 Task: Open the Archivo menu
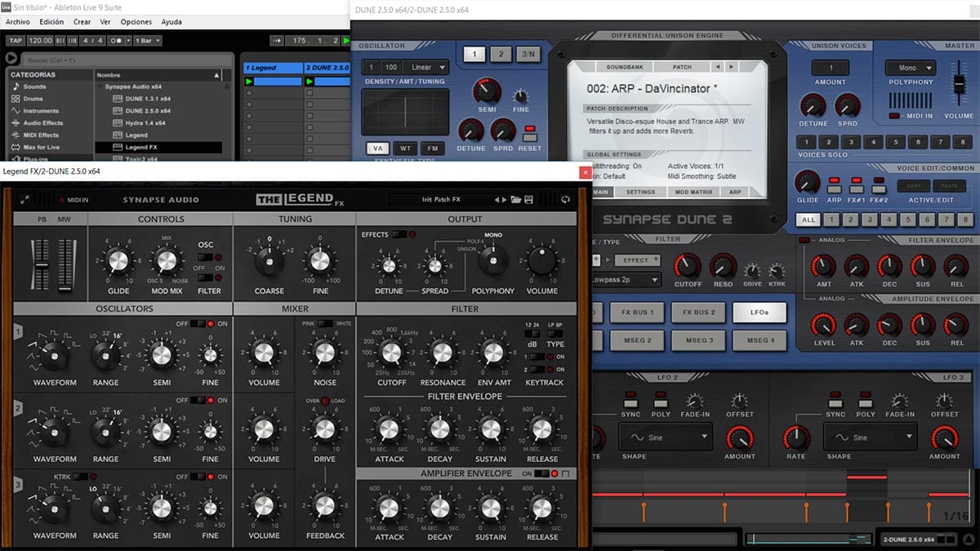click(18, 22)
